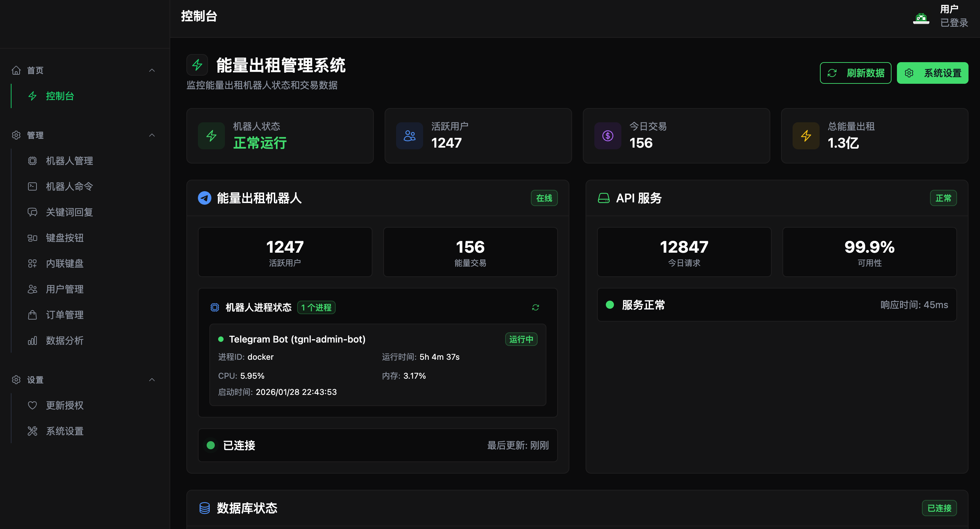Screen dimensions: 980x529
Task: Collapse the 管理 section in sidebar
Action: coord(152,135)
